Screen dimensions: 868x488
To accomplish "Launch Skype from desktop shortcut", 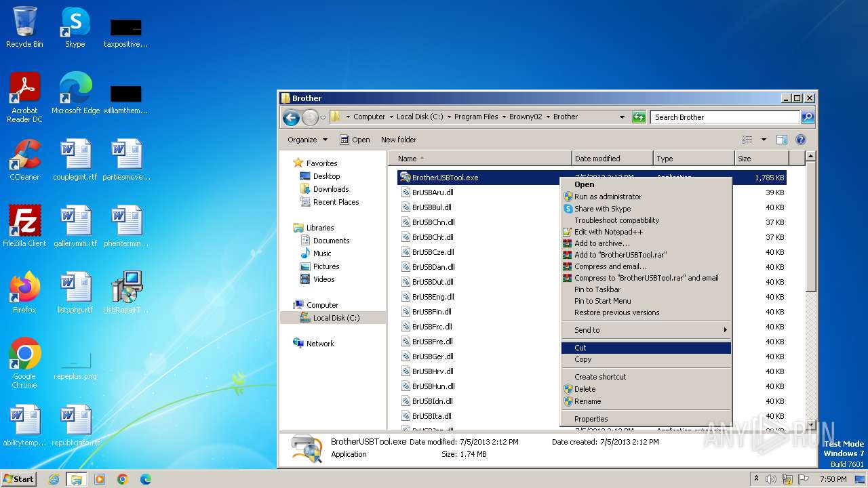I will pyautogui.click(x=75, y=27).
